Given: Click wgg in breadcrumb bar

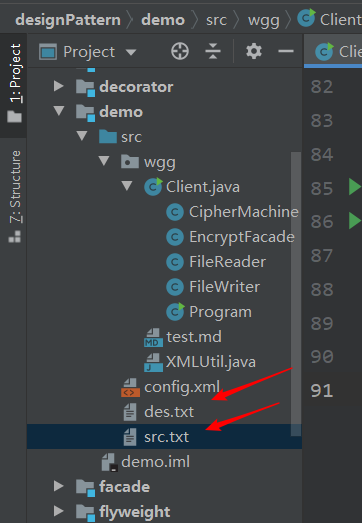Looking at the screenshot, I should pyautogui.click(x=264, y=21).
